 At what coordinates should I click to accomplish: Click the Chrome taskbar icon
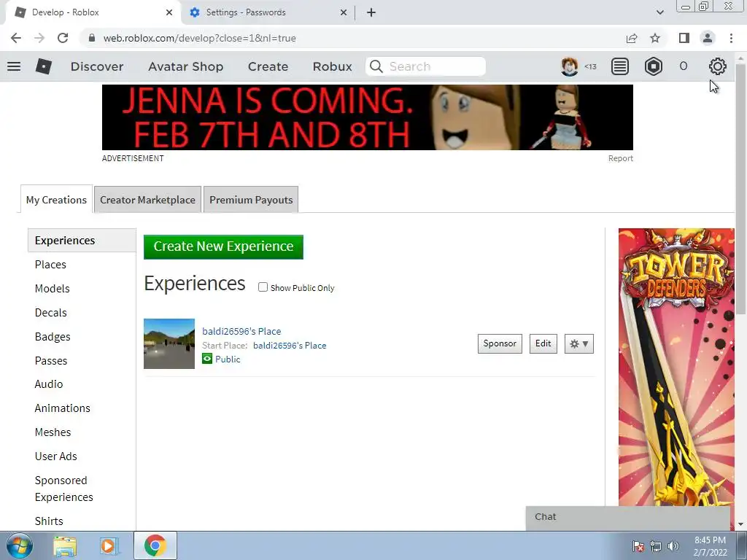pos(155,545)
